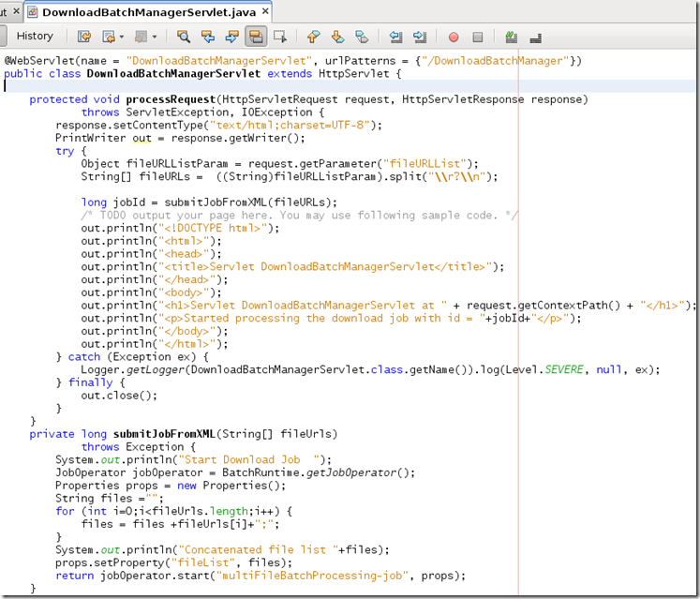Open the Forward navigation dropdown arrow
This screenshot has width=700, height=599.
154,37
